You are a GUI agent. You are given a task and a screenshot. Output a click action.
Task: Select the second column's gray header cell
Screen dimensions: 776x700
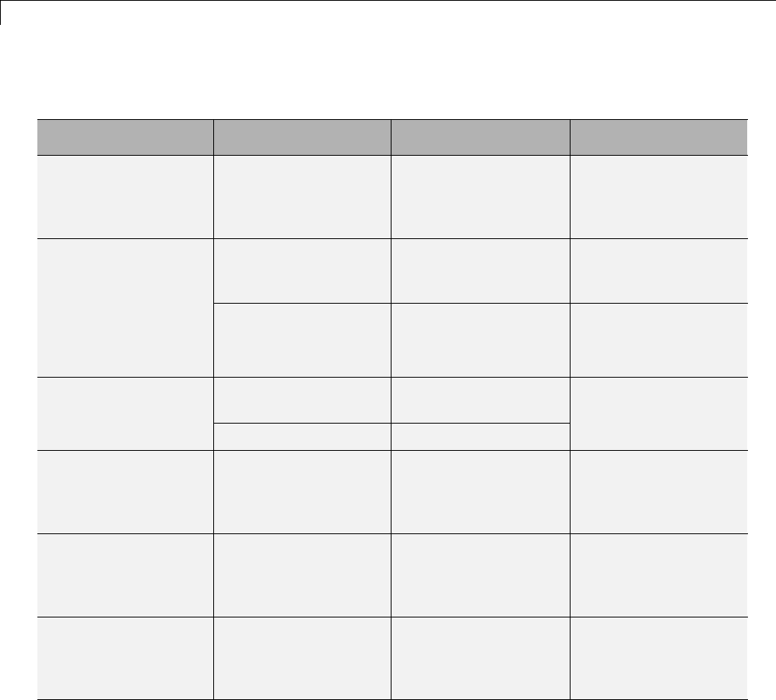click(x=302, y=137)
